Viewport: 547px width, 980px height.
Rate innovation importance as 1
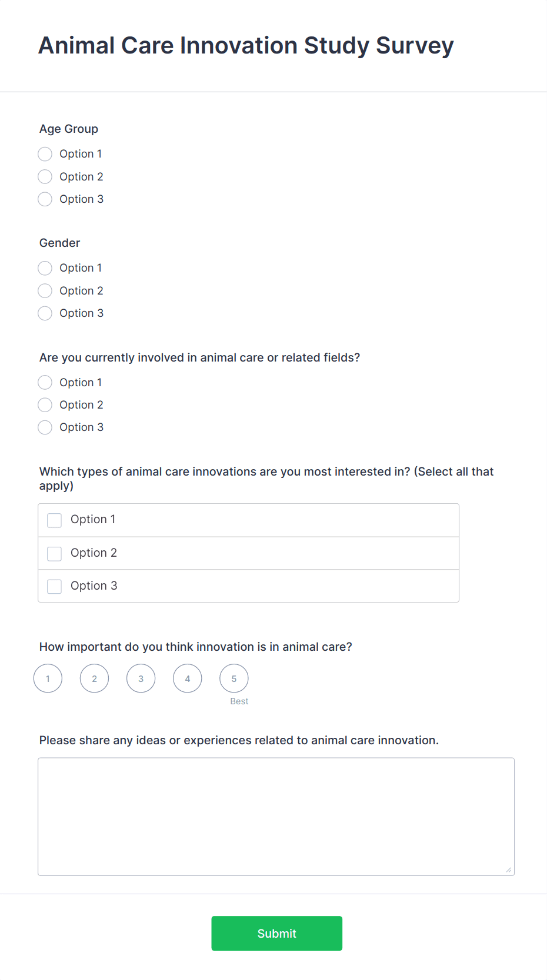coord(48,678)
